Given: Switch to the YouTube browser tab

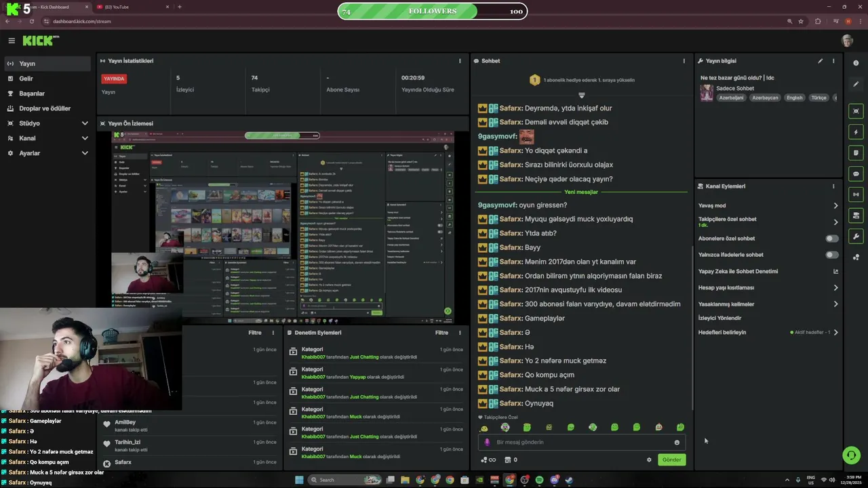Looking at the screenshot, I should [132, 7].
